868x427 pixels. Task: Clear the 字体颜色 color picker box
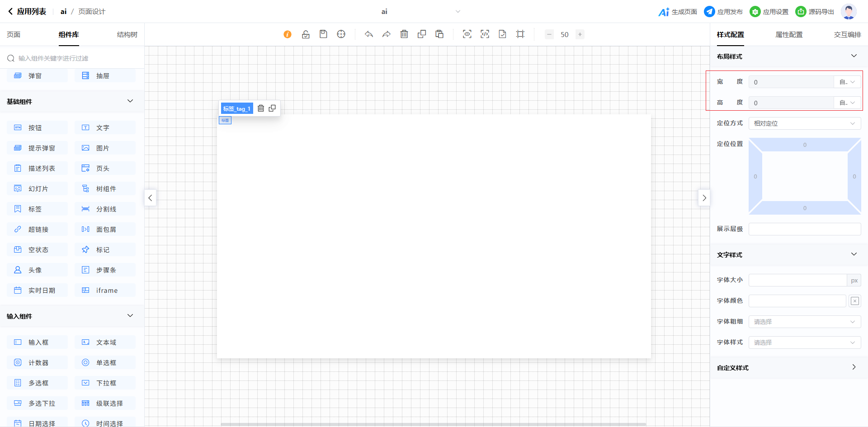coord(855,301)
